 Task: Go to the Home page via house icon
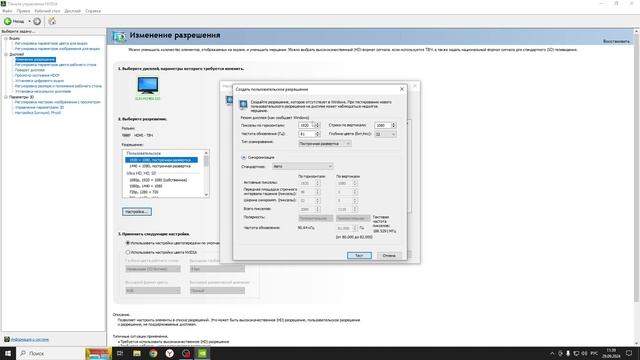point(52,21)
